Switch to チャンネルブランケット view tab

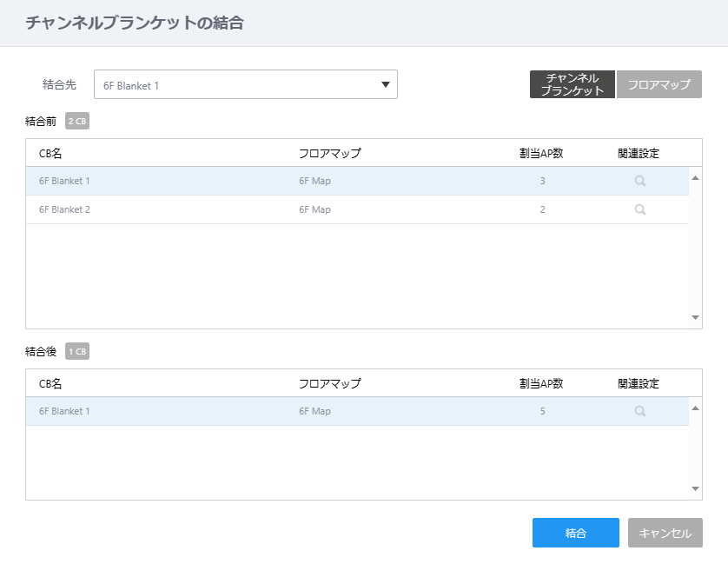572,84
